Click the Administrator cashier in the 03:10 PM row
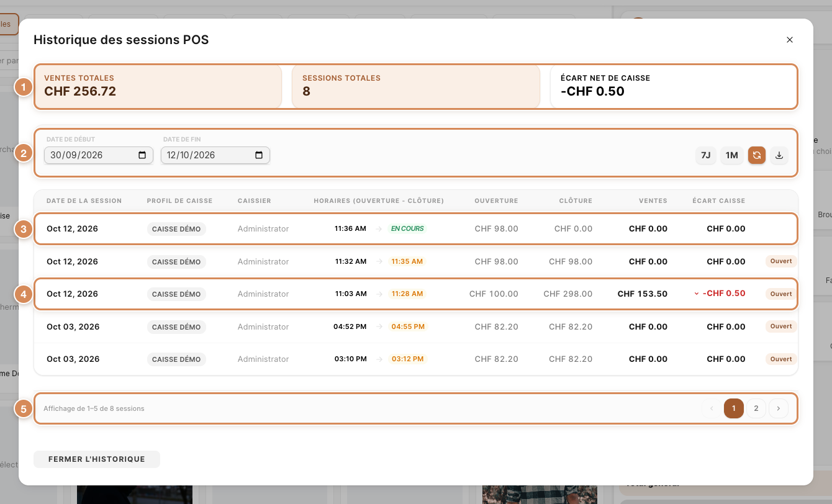The width and height of the screenshot is (832, 504). click(263, 359)
